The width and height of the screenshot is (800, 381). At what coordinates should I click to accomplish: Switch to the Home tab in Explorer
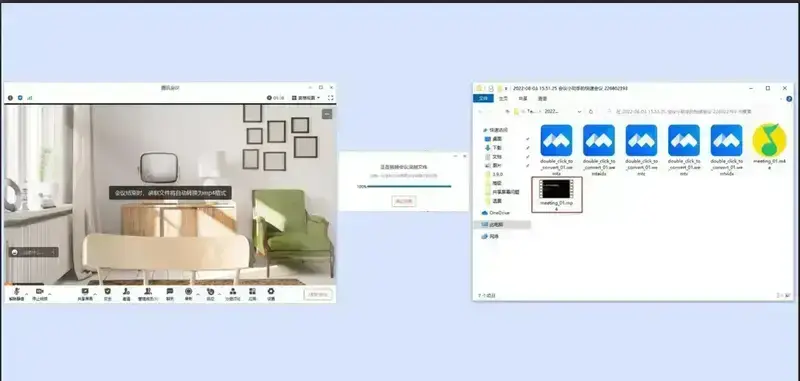coord(504,98)
